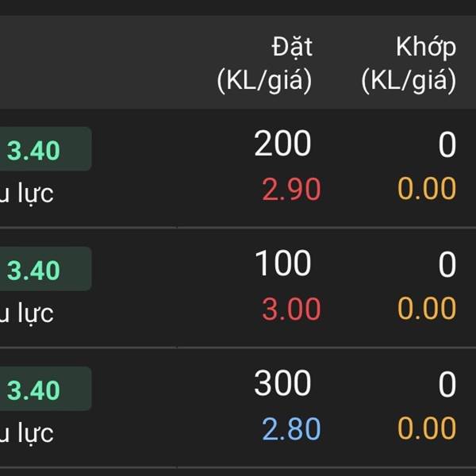Click the "Đặt (KL/giá)" column header
Screen dimensions: 476x476
coord(265,64)
